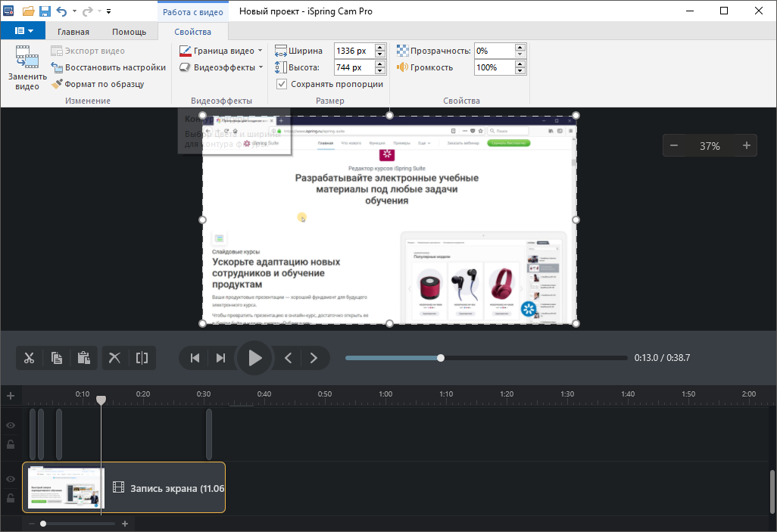
Task: Expand the undo history arrow
Action: pos(74,11)
